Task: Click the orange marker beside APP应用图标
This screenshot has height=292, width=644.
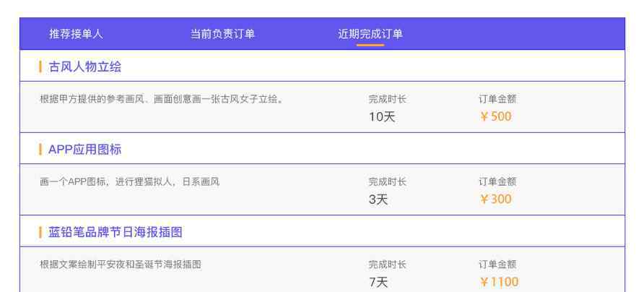Action: tap(40, 150)
